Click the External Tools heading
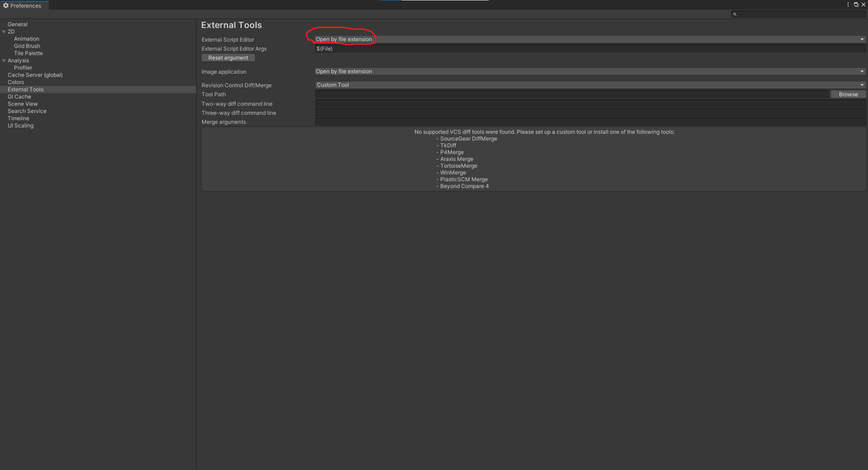The width and height of the screenshot is (868, 470). (x=231, y=25)
